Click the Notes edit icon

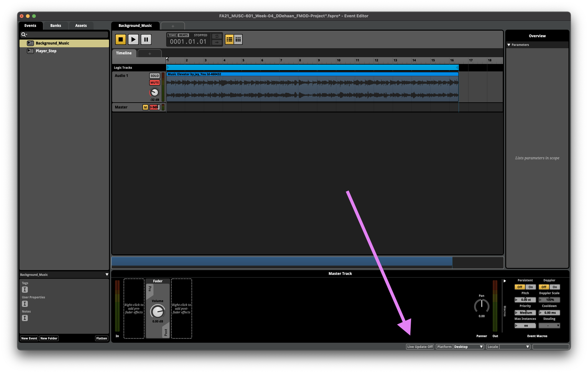click(x=25, y=318)
